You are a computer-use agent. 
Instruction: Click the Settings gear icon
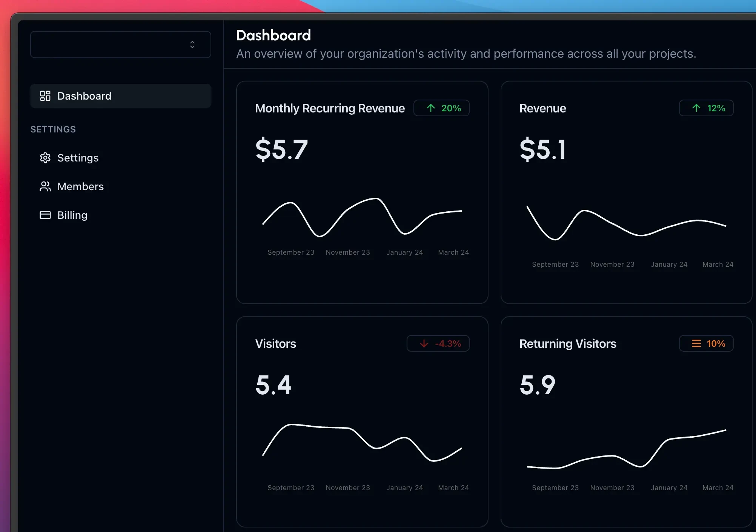pyautogui.click(x=46, y=158)
